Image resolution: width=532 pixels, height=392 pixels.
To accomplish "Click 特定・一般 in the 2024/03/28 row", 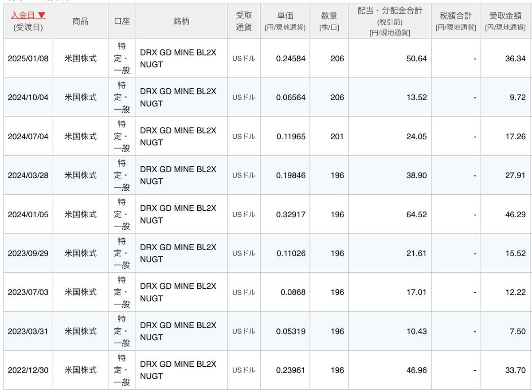I will pos(122,176).
